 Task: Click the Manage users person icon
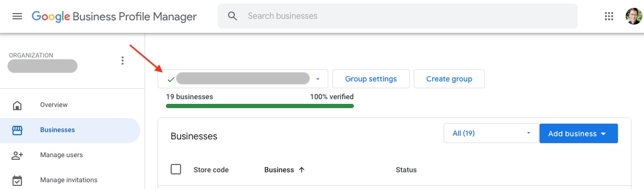click(17, 156)
